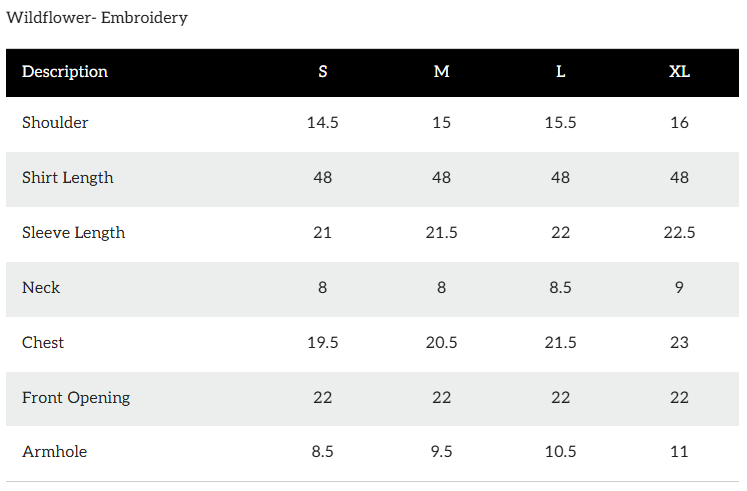
Task: Click the M size column header
Action: tap(441, 72)
